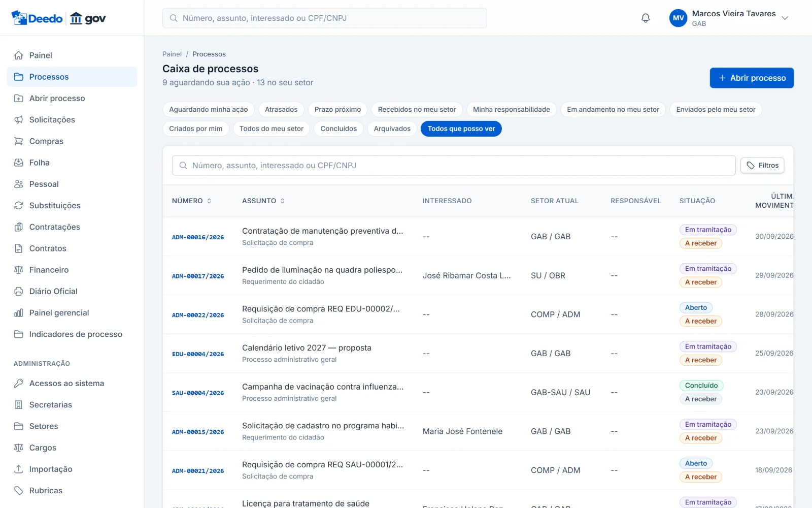The image size is (812, 508).
Task: Open Setores in the sidebar
Action: click(72, 426)
